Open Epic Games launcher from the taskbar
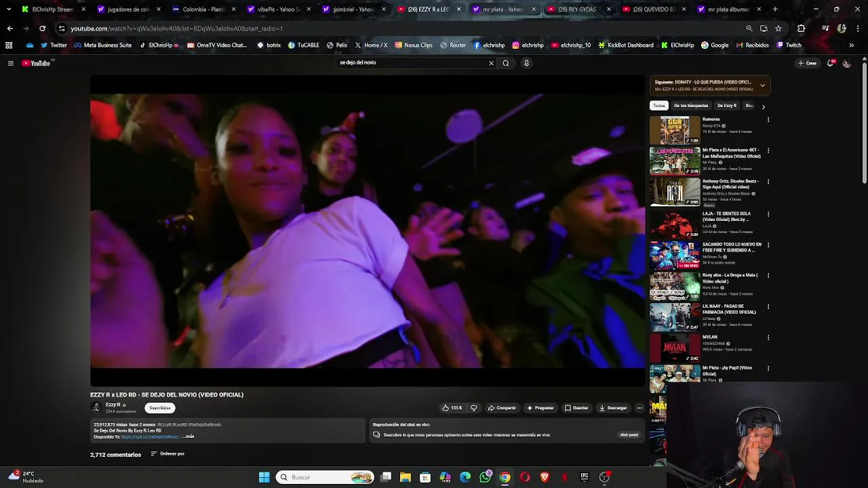Screen dimensions: 868x488 coord(585,477)
